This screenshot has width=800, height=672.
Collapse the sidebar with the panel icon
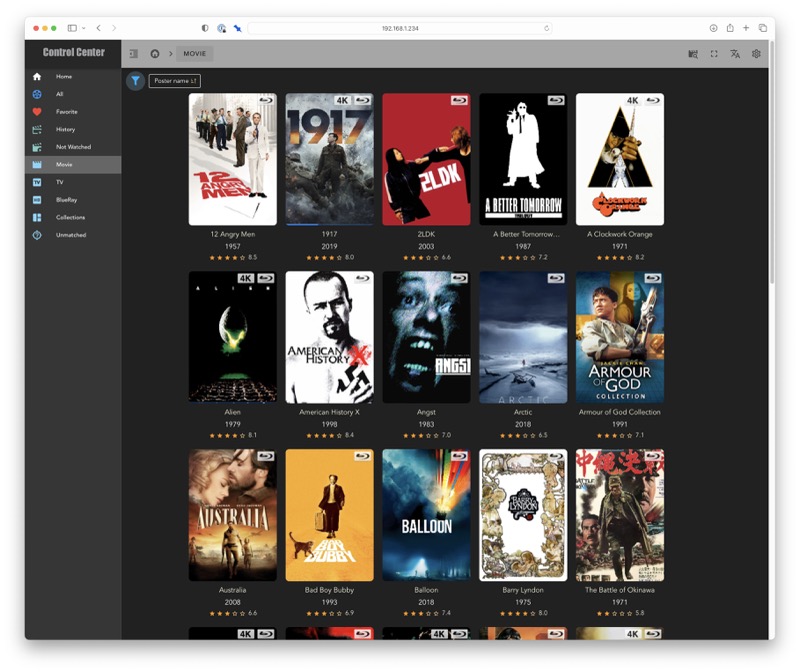point(134,54)
